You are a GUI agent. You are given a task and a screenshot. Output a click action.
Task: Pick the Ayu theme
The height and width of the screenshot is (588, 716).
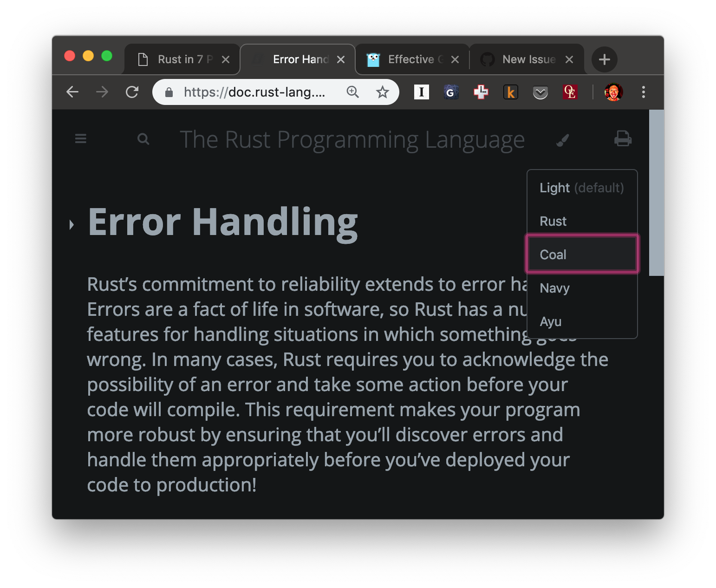pos(582,321)
